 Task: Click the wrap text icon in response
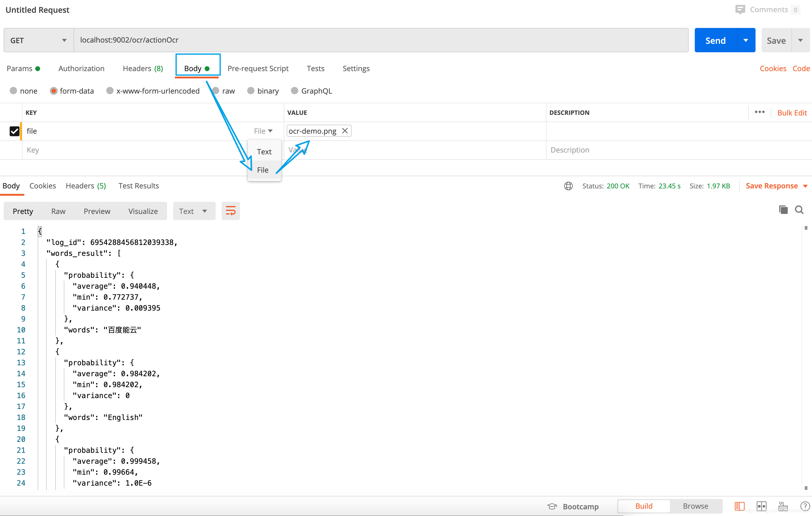[x=231, y=211]
